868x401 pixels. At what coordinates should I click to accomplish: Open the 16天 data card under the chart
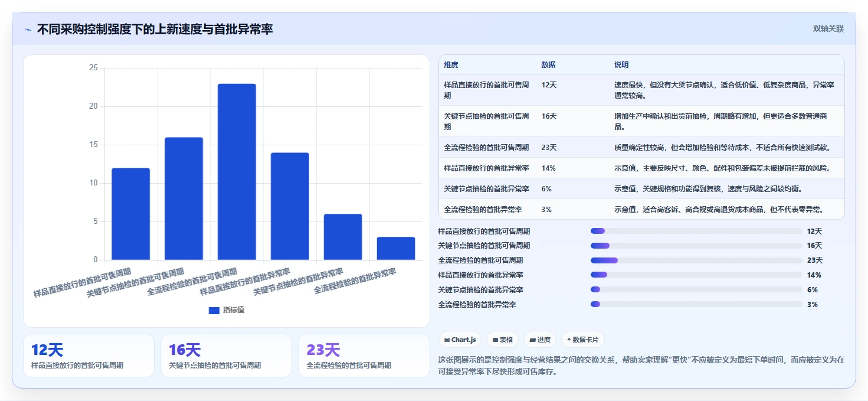pos(226,356)
